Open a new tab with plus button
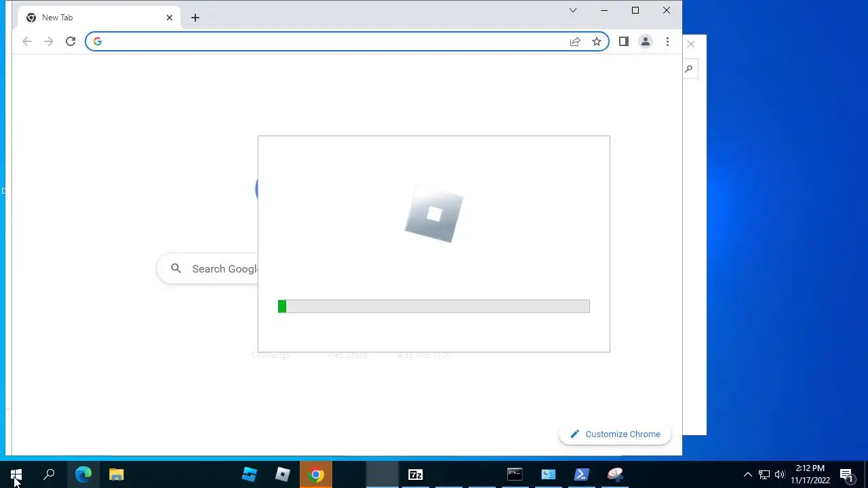The height and width of the screenshot is (488, 868). point(195,18)
